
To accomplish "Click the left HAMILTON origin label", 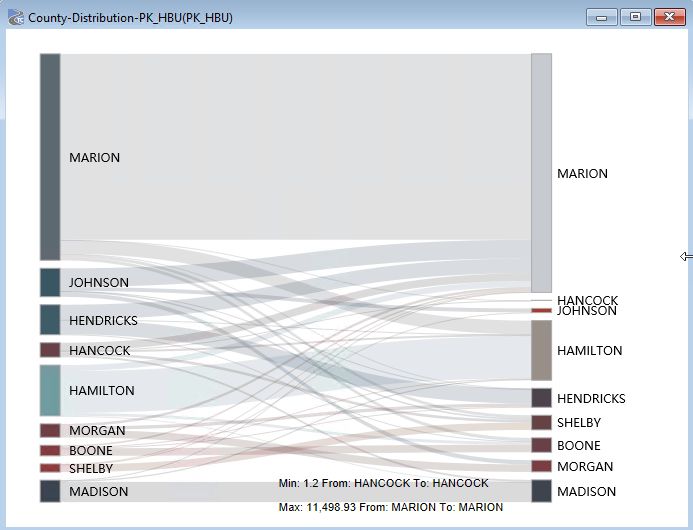I will [102, 390].
